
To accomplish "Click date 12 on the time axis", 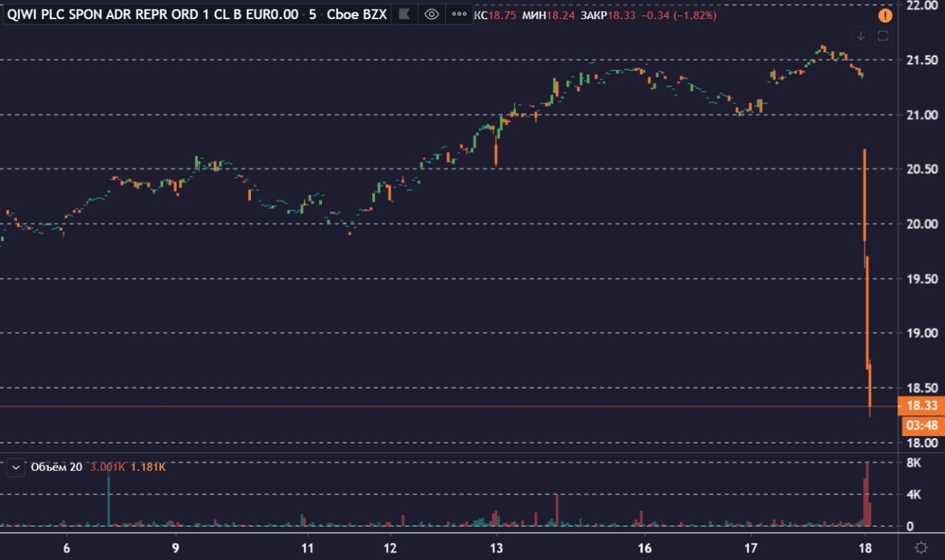I will (390, 548).
